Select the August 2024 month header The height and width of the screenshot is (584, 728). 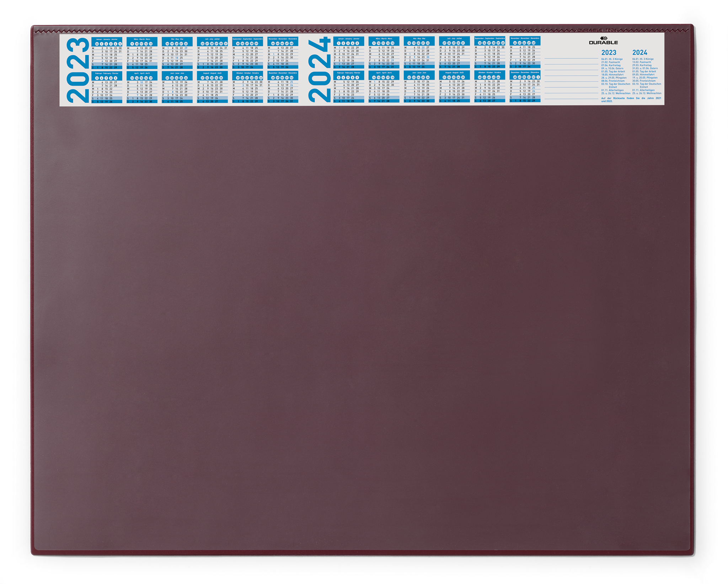pos(454,73)
